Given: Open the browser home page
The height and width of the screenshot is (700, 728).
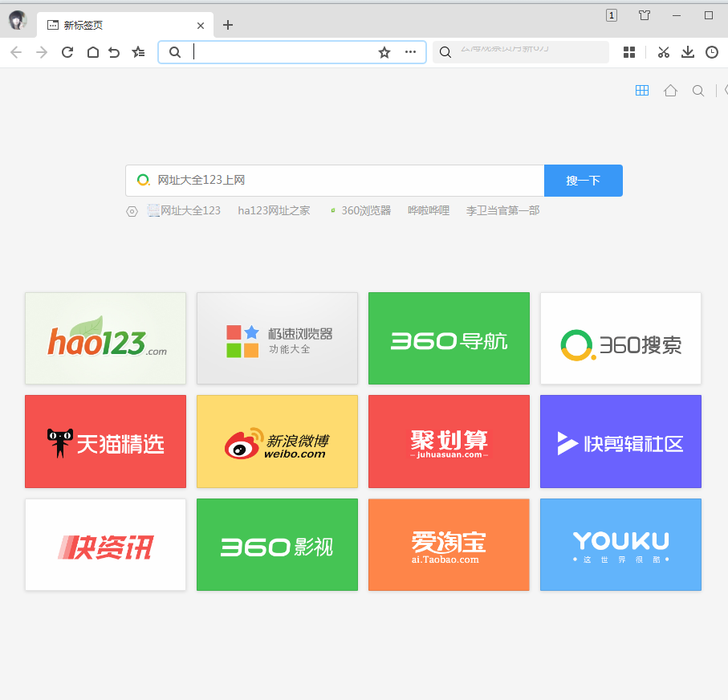Looking at the screenshot, I should [x=93, y=52].
